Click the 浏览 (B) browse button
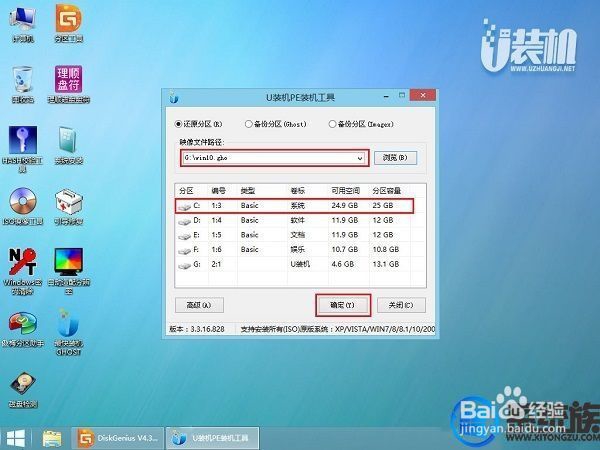600x450 pixels. [395, 158]
